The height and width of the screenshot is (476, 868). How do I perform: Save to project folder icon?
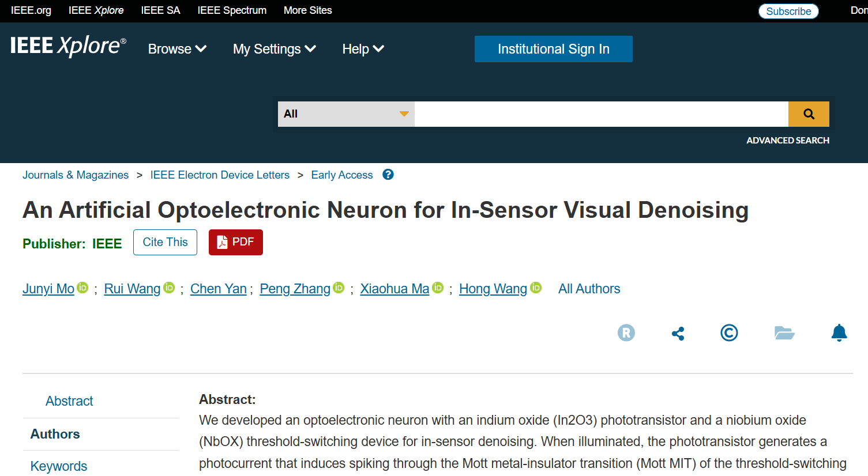784,333
